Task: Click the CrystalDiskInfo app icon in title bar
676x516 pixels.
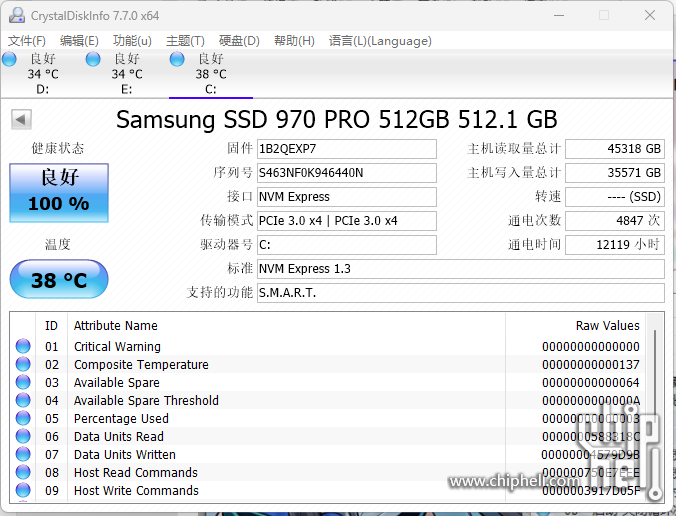Action: click(x=17, y=16)
